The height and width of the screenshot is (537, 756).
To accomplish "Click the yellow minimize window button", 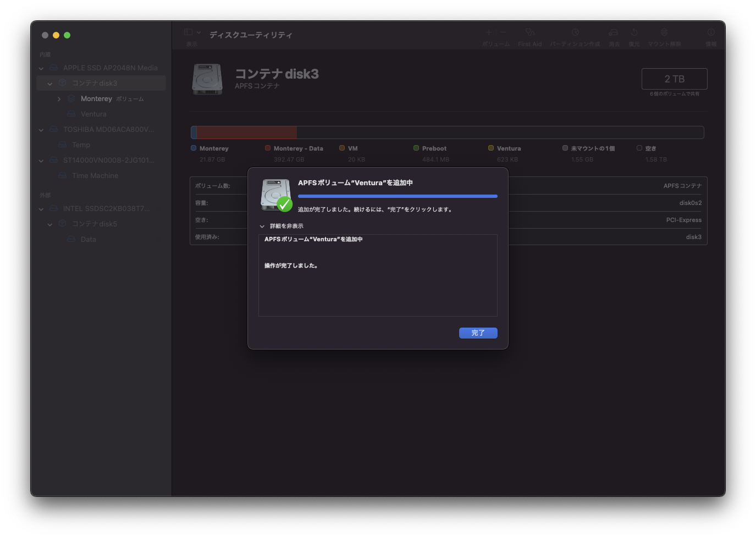I will (56, 35).
